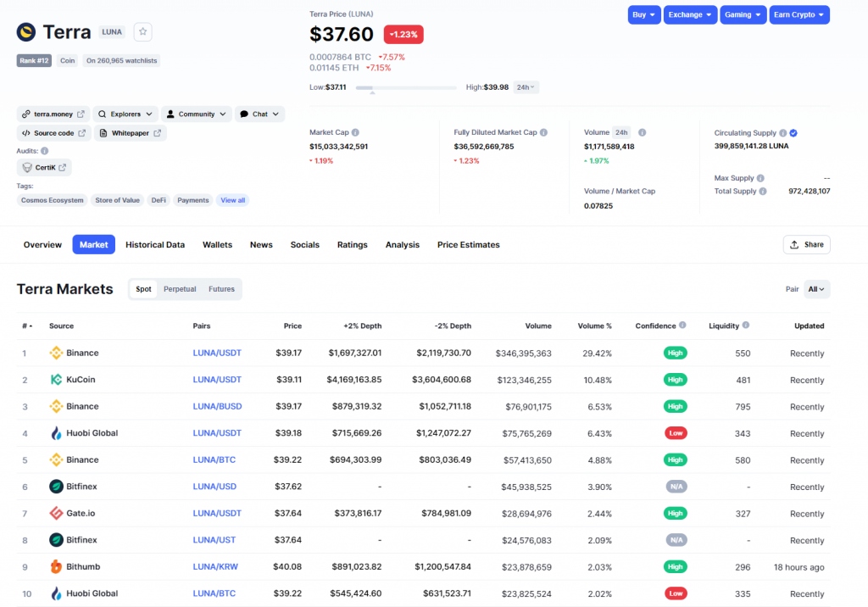The height and width of the screenshot is (607, 868).
Task: Sort markets by Volume column header
Action: (x=538, y=326)
